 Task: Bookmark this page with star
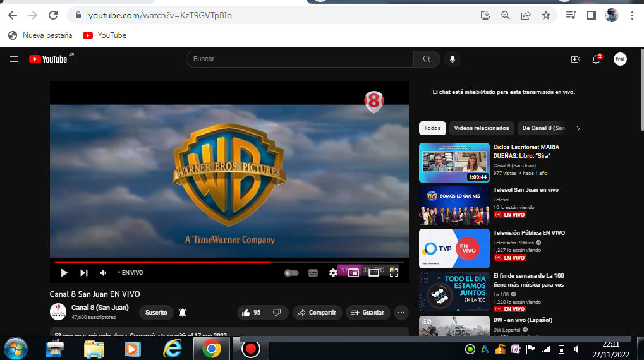click(546, 15)
